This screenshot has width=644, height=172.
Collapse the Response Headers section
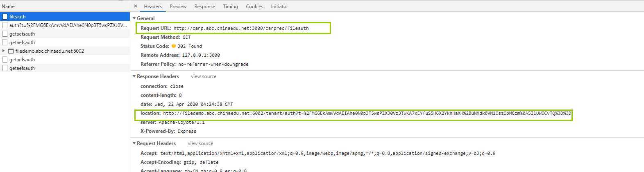point(134,76)
